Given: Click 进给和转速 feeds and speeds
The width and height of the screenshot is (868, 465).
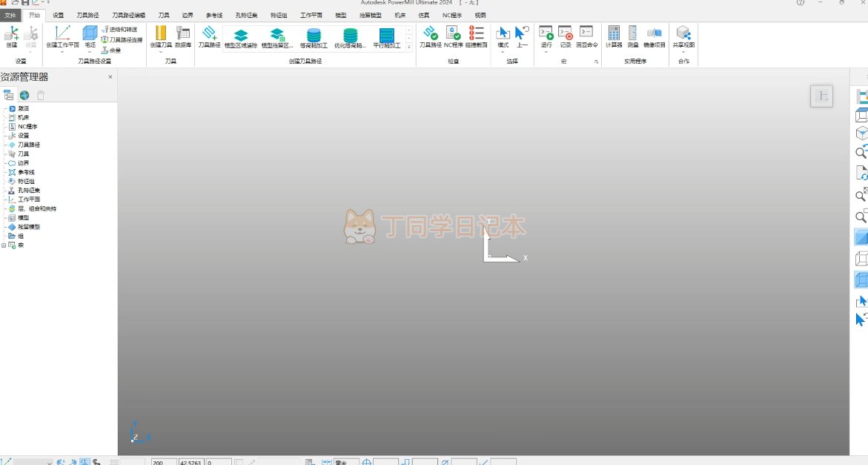Looking at the screenshot, I should pos(119,30).
